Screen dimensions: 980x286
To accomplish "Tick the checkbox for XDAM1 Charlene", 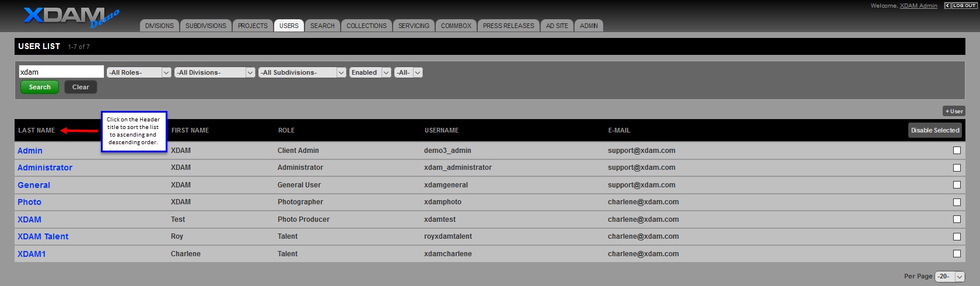I will coord(957,254).
